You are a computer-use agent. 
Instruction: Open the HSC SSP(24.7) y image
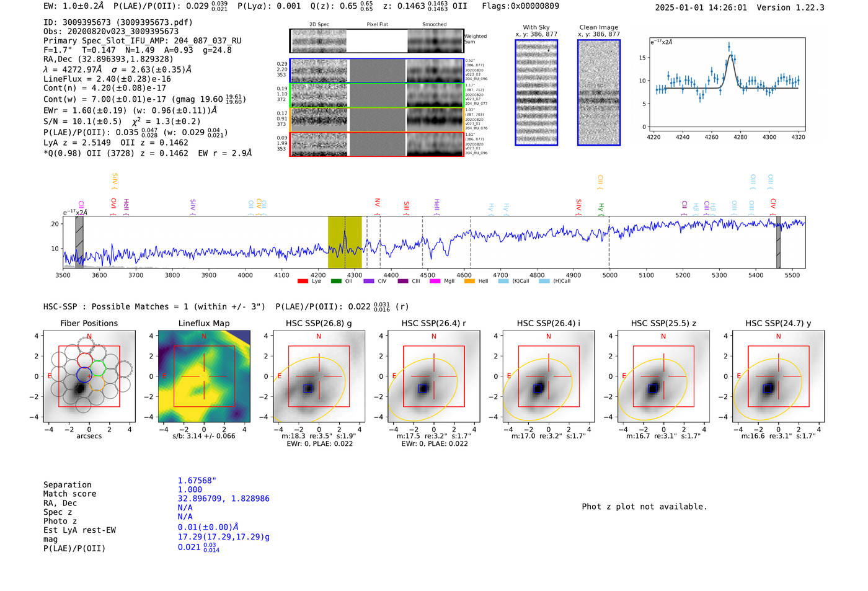tap(778, 376)
